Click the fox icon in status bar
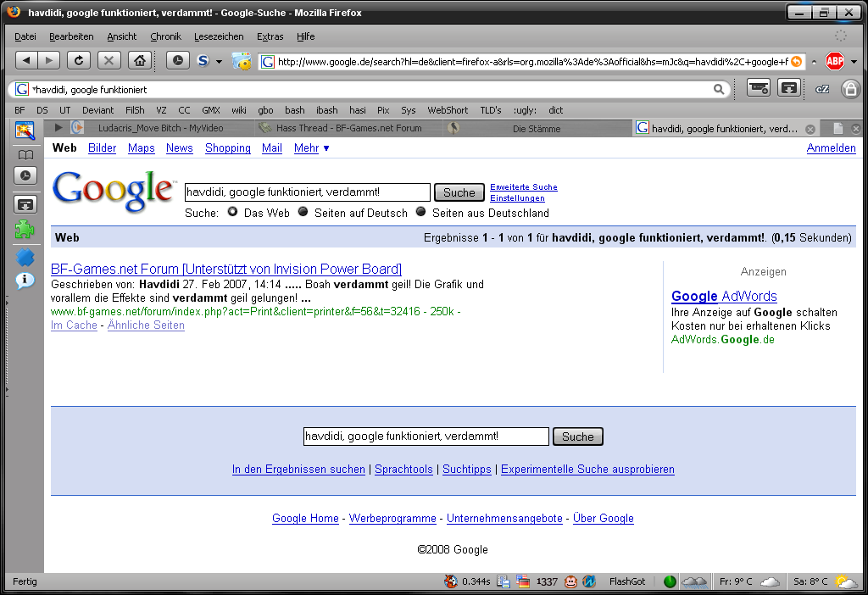 click(451, 581)
